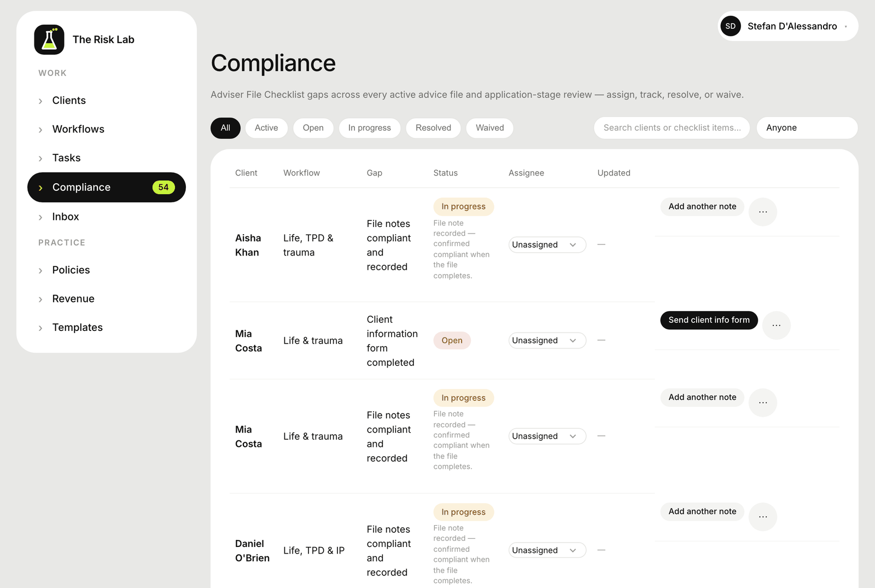Click The Risk Lab flask logo

(49, 39)
